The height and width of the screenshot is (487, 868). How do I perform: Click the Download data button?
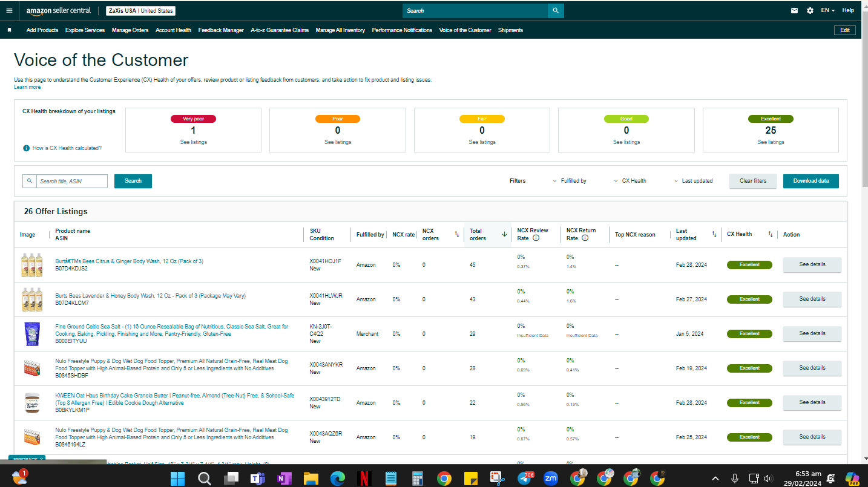(811, 181)
